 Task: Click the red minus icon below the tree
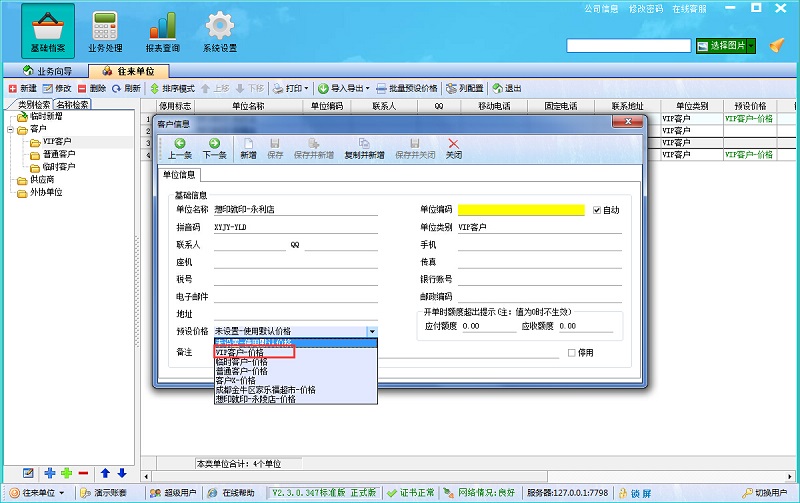83,472
